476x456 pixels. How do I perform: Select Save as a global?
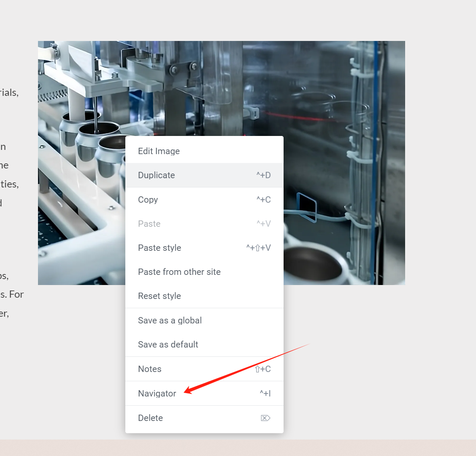pyautogui.click(x=204, y=320)
